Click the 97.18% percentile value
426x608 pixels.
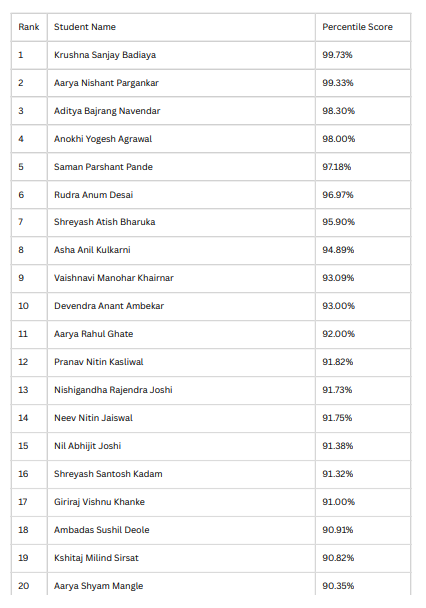(x=336, y=167)
